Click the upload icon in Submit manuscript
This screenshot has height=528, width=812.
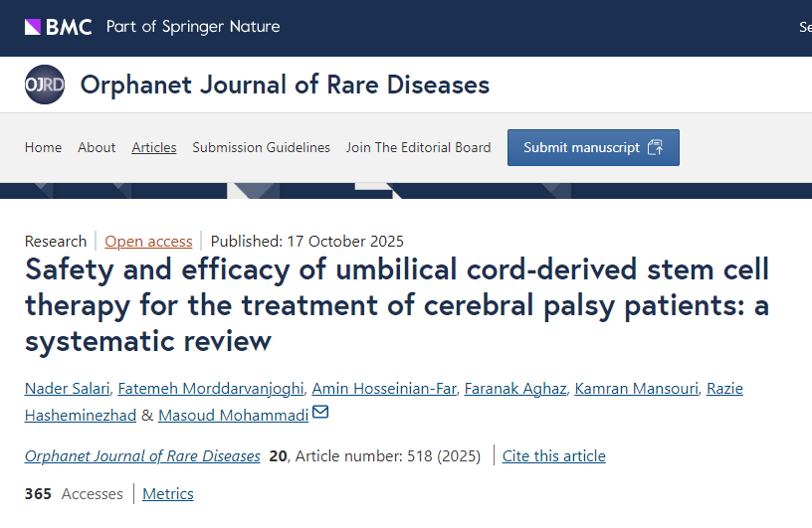[x=655, y=147]
